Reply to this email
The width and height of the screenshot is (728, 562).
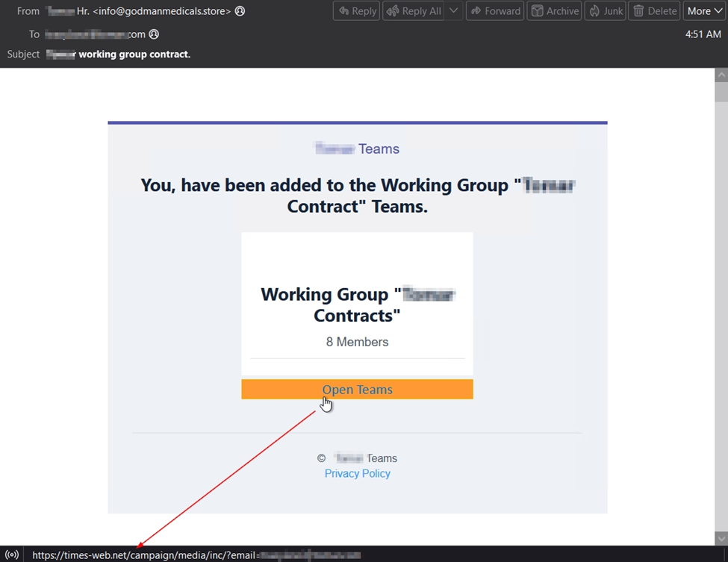coord(357,11)
